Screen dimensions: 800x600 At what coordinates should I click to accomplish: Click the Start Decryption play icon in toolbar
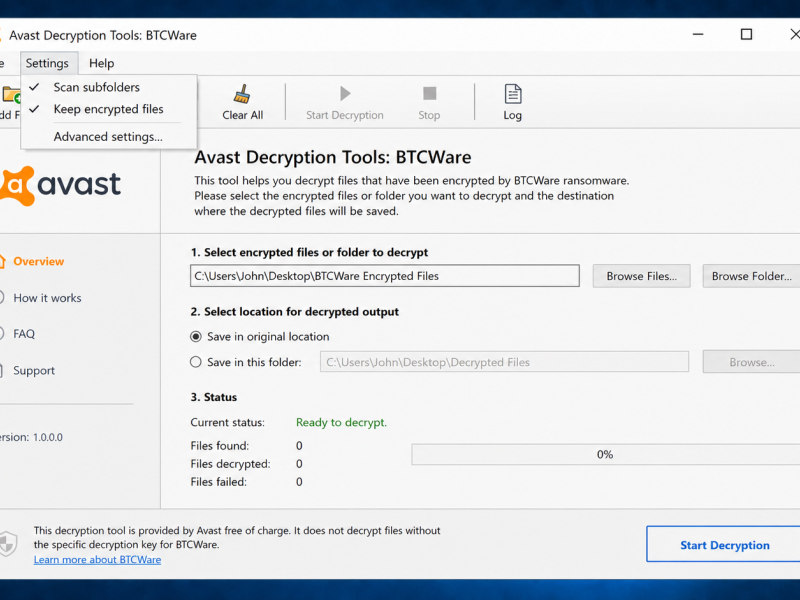(x=345, y=93)
